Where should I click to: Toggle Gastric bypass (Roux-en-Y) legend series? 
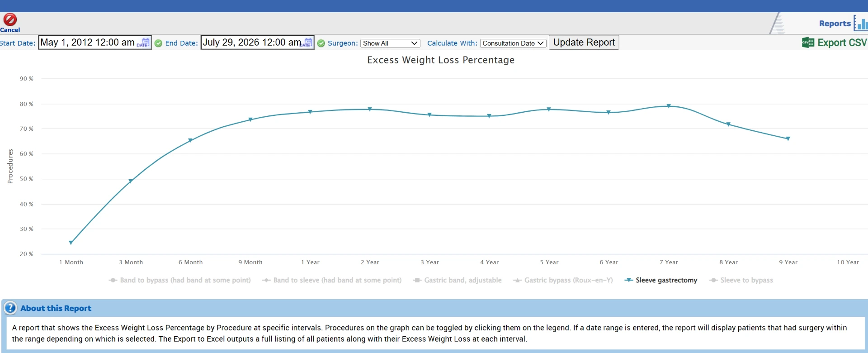pos(563,280)
